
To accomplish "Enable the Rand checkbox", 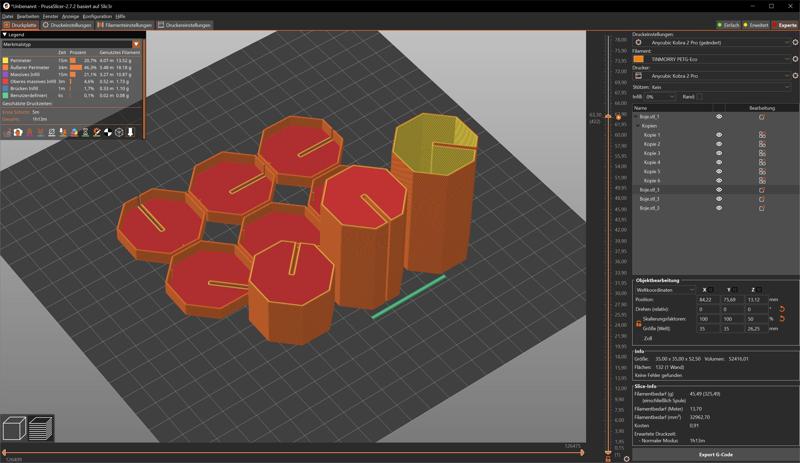I will (x=700, y=97).
